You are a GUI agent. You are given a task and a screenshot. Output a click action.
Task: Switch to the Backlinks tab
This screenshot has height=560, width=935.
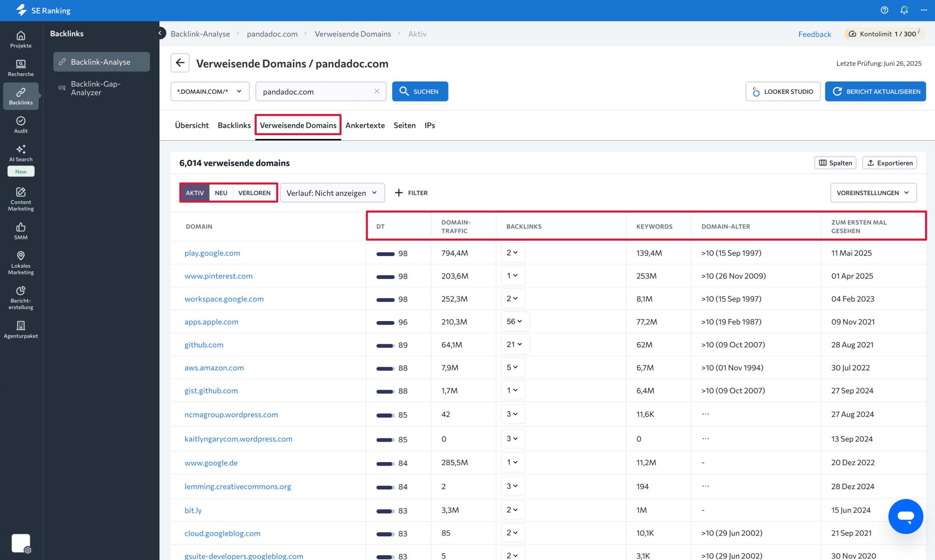click(x=234, y=125)
